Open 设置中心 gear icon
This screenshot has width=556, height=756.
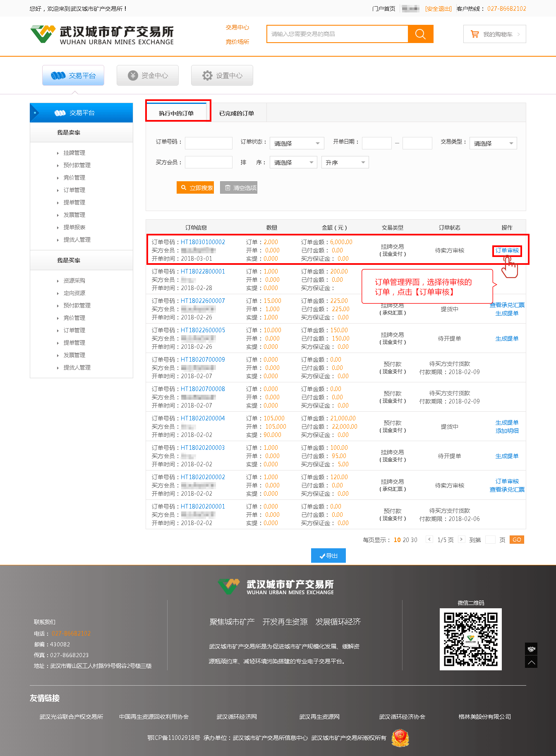click(x=207, y=75)
